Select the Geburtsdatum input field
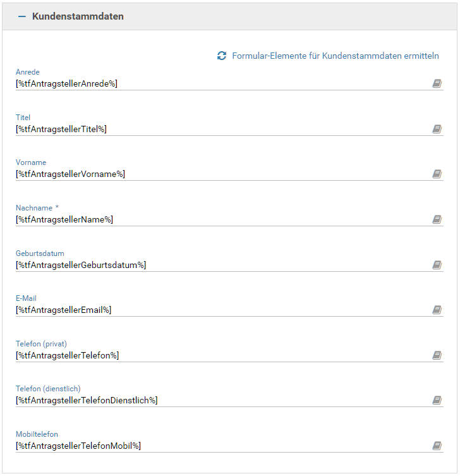The width and height of the screenshot is (460, 476). coord(221,265)
